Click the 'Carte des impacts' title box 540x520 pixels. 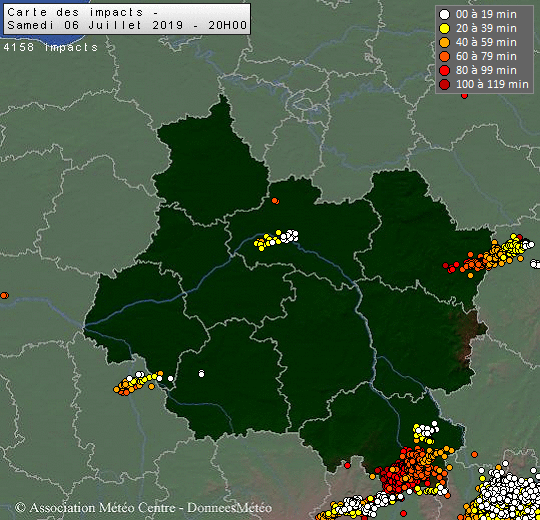point(127,19)
